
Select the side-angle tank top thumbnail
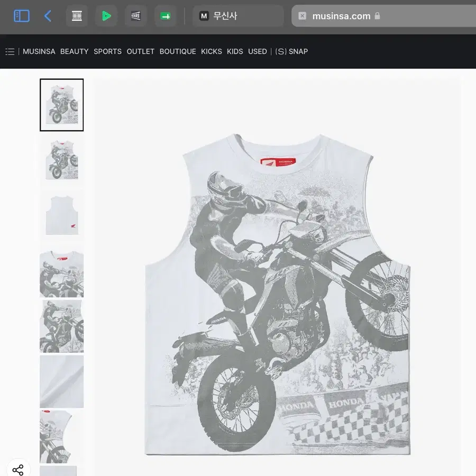point(62,436)
